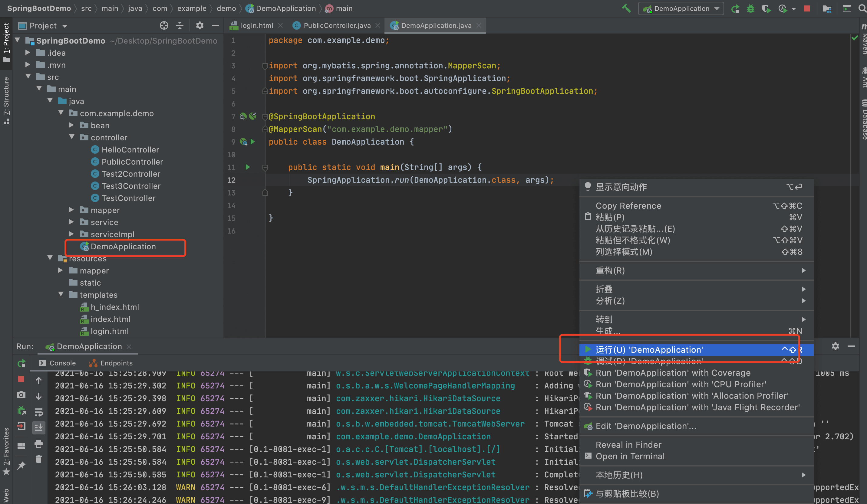
Task: Click the red Stop icon in top toolbar
Action: [807, 8]
